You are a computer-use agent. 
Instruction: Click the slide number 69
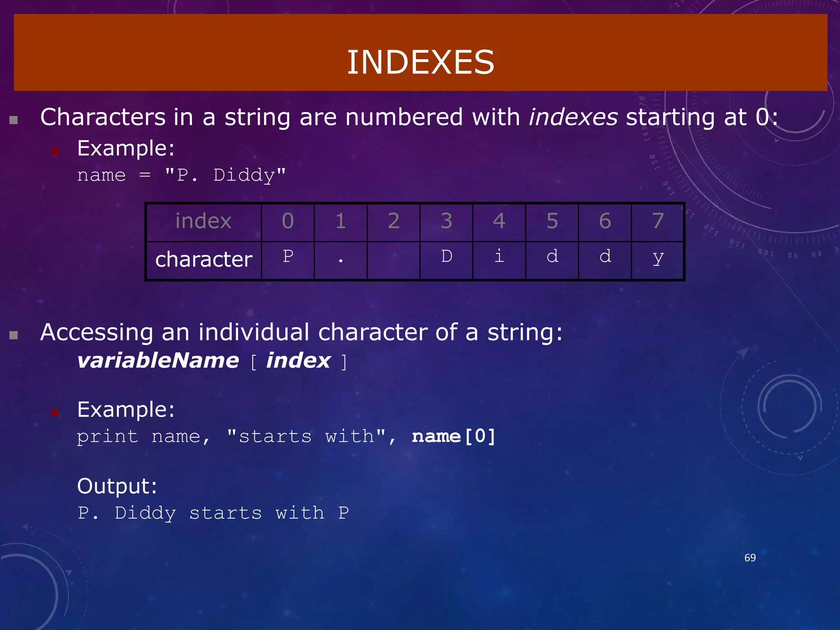click(750, 558)
